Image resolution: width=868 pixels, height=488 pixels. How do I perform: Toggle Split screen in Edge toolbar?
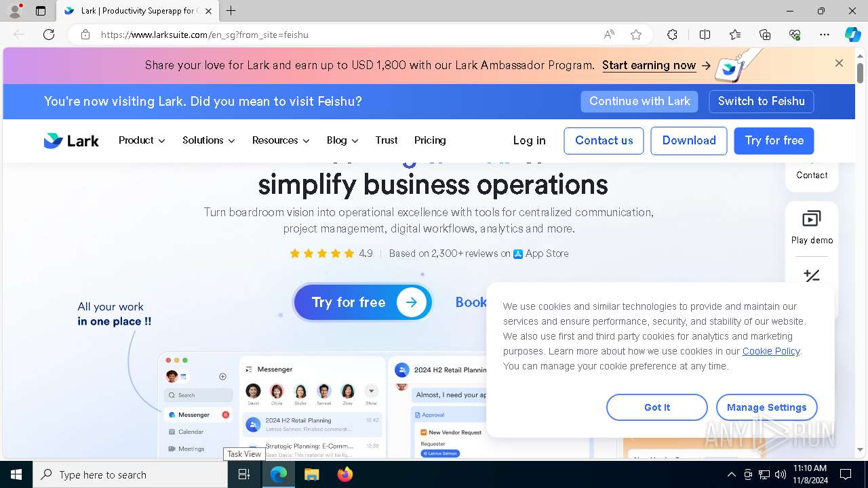[705, 35]
